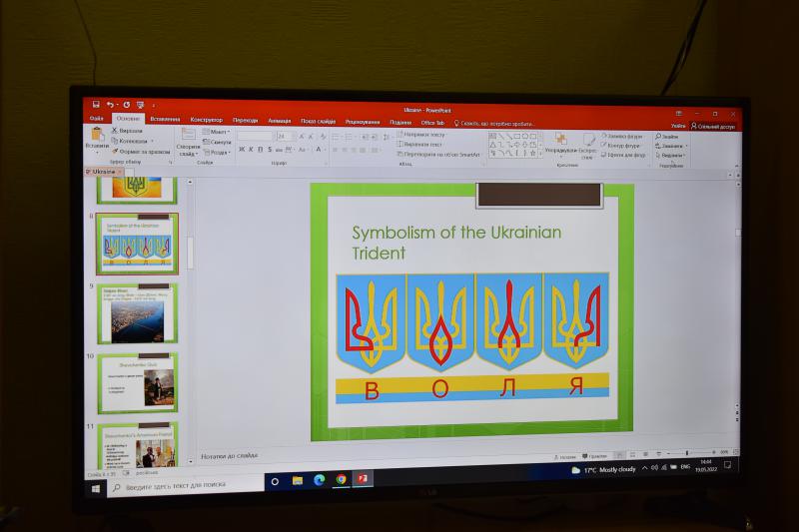
Task: Toggle bold Ж formatting
Action: (x=242, y=149)
